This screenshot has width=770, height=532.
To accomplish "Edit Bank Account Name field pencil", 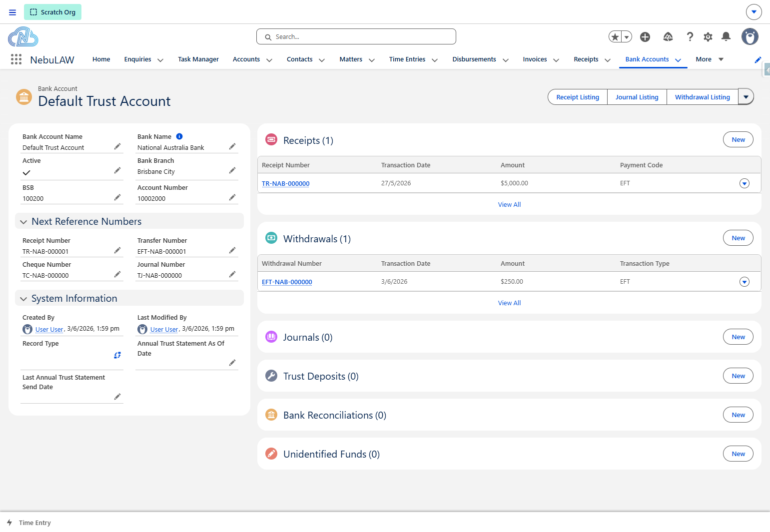I will 117,146.
